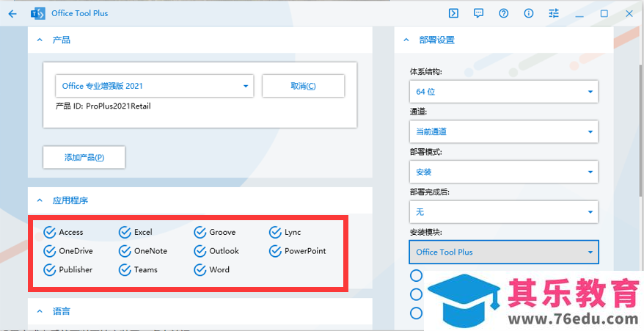Image resolution: width=644 pixels, height=331 pixels.
Task: Uncheck the Outlook application
Action: point(200,251)
